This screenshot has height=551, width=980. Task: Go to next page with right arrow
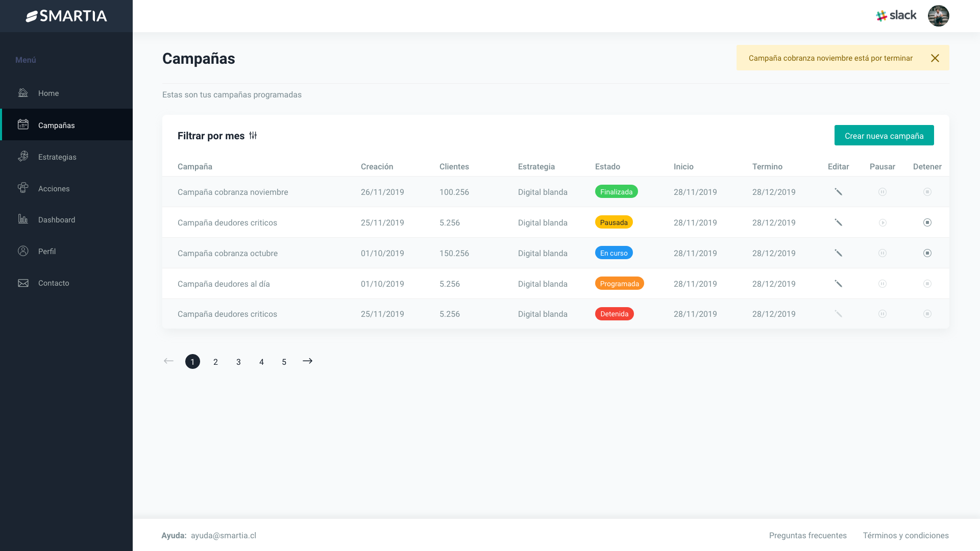[x=307, y=361]
